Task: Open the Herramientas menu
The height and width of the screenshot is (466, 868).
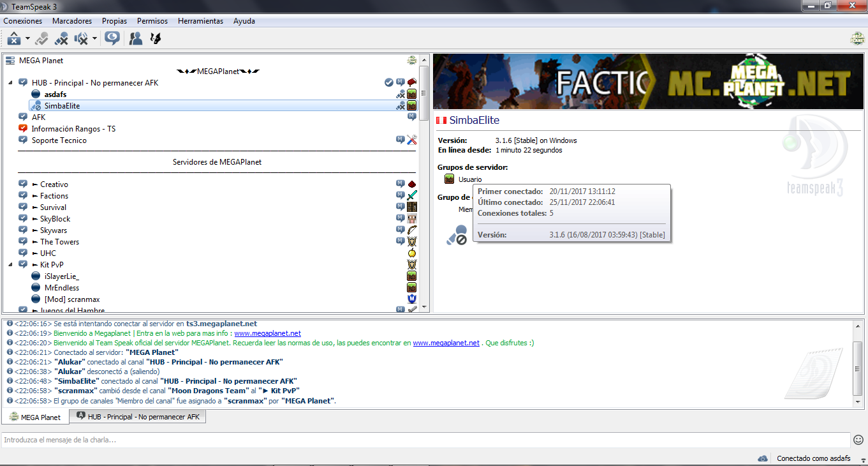Action: [x=201, y=21]
